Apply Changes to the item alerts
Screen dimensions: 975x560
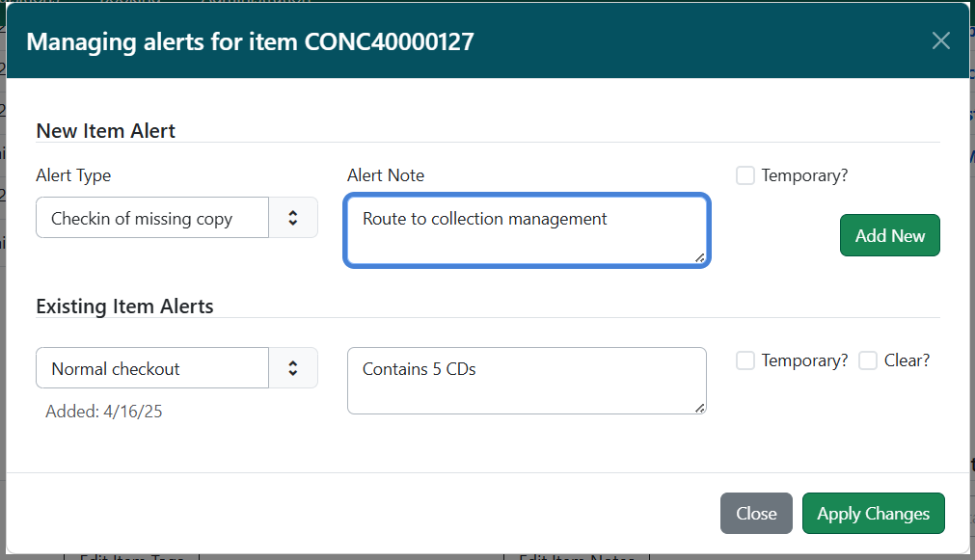click(873, 513)
